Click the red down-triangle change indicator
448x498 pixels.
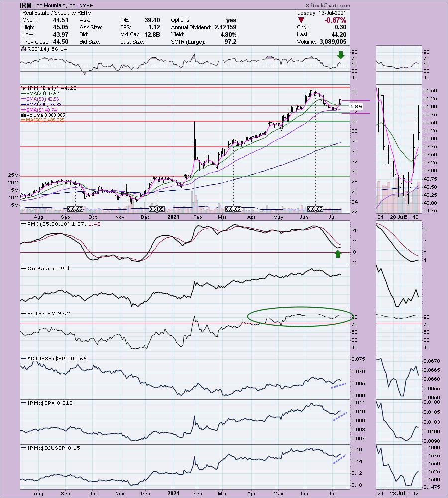point(301,20)
